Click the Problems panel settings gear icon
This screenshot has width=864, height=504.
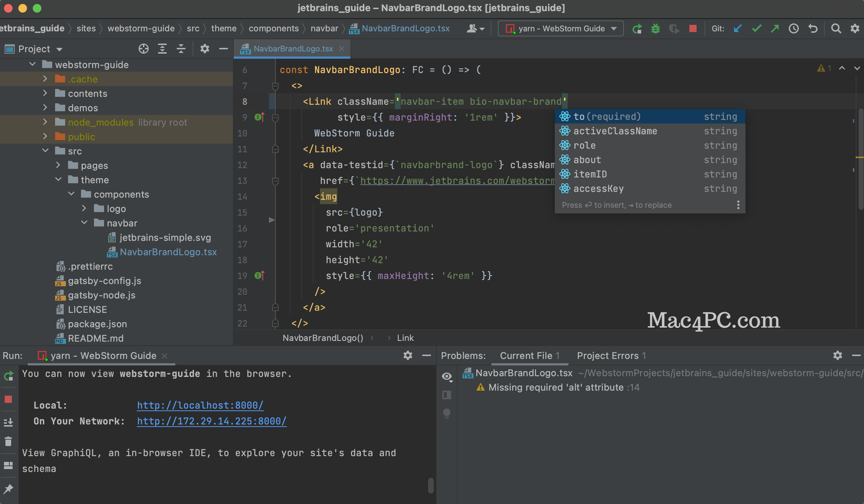coord(838,355)
